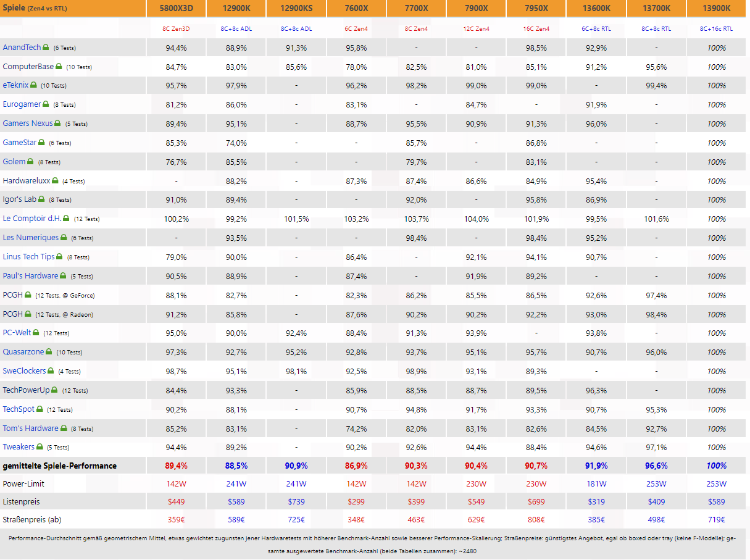Open the Golem link
750x560 pixels.
[x=14, y=162]
